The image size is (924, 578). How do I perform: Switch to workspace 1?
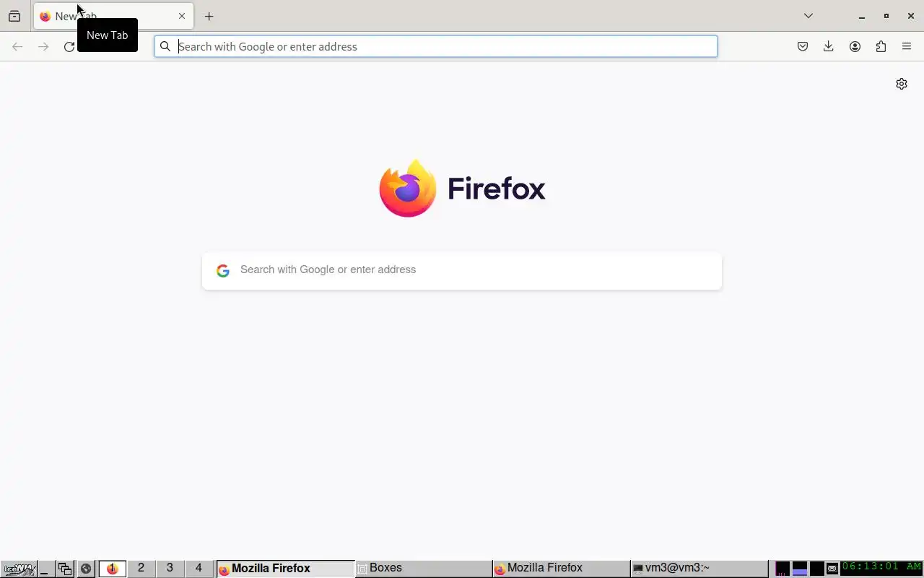coord(113,569)
